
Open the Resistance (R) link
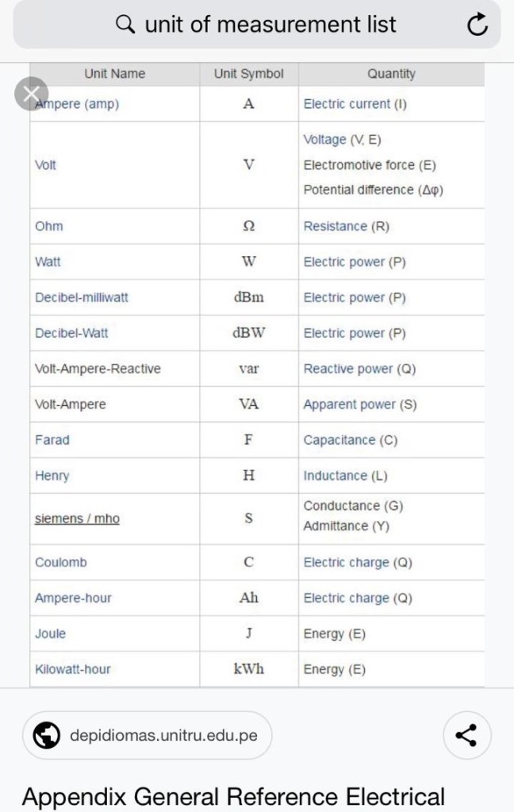(346, 226)
